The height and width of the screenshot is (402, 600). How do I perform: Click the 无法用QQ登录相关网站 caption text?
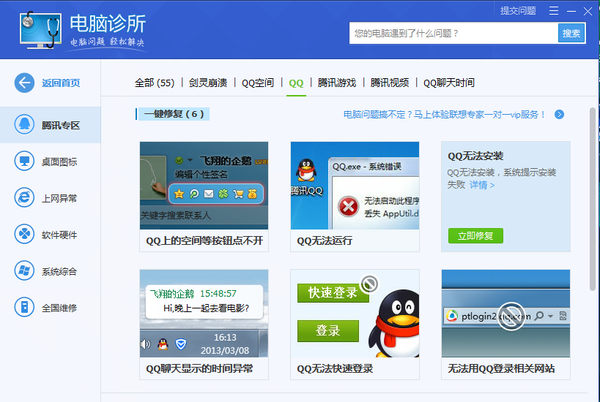point(501,368)
